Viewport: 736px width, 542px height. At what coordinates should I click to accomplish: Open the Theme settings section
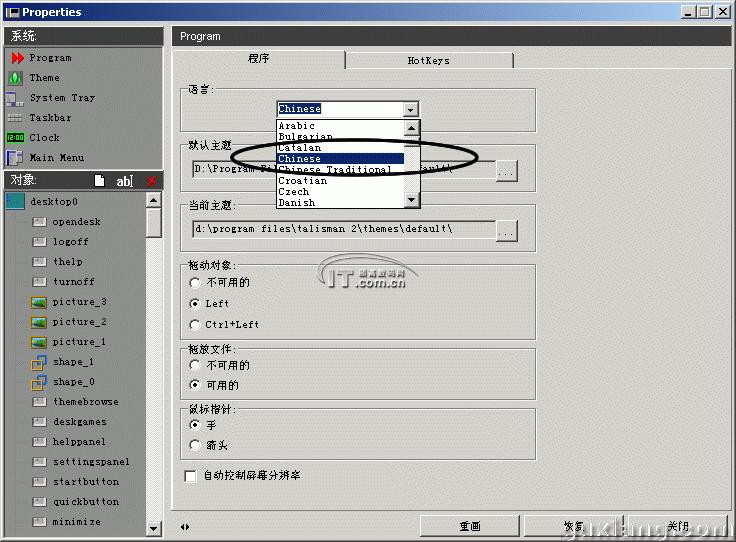click(x=43, y=78)
